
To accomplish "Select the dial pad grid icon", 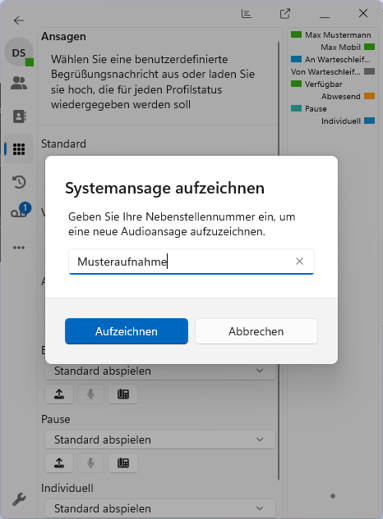I will tap(19, 149).
